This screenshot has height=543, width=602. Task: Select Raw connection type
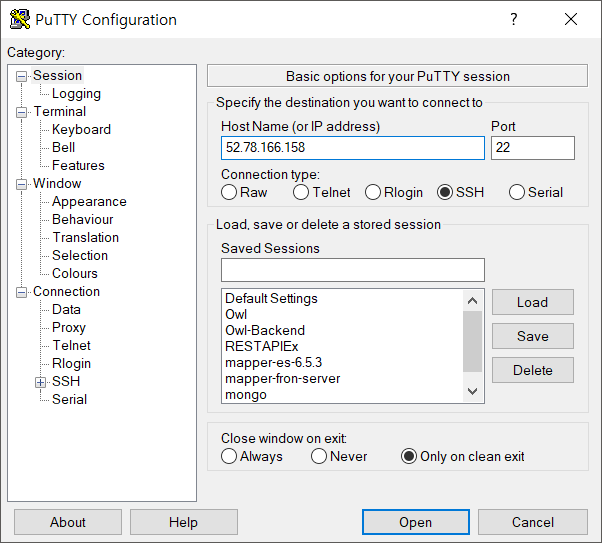point(244,192)
